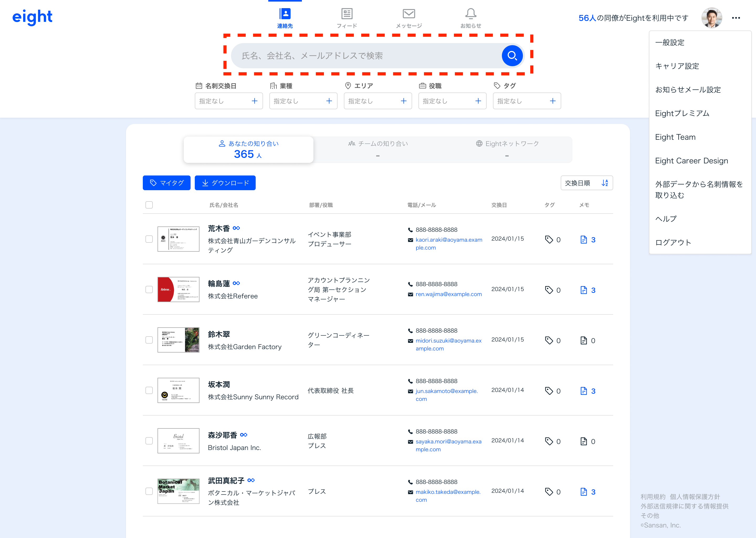Click mail icon in 輪島蓮 row
The height and width of the screenshot is (538, 756).
[411, 294]
